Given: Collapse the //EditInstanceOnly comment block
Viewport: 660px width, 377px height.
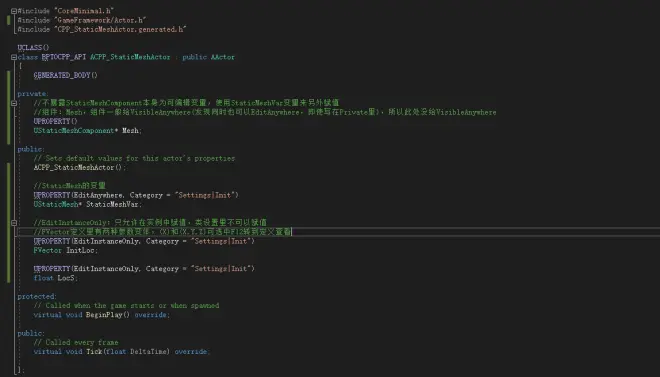Looking at the screenshot, I should click(14, 223).
